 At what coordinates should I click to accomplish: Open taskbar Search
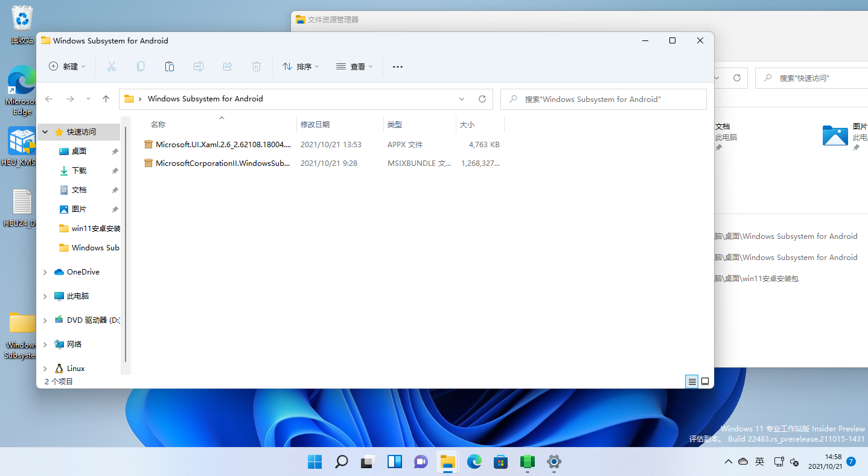click(x=341, y=462)
